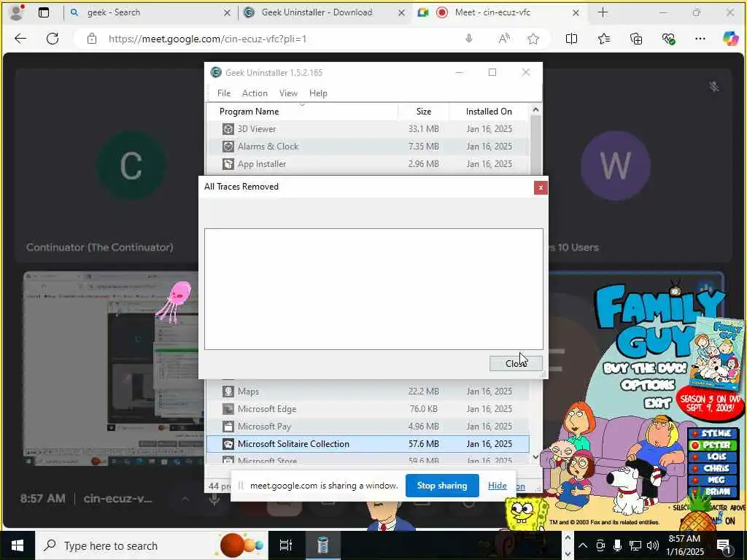Dismiss dialog with red X button
Image resolution: width=747 pixels, height=560 pixels.
(x=541, y=187)
